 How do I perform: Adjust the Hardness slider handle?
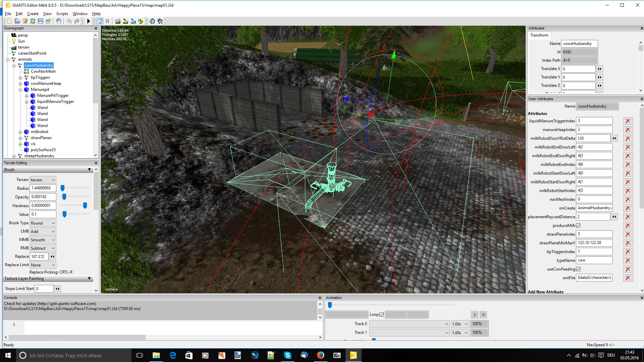[x=85, y=205]
